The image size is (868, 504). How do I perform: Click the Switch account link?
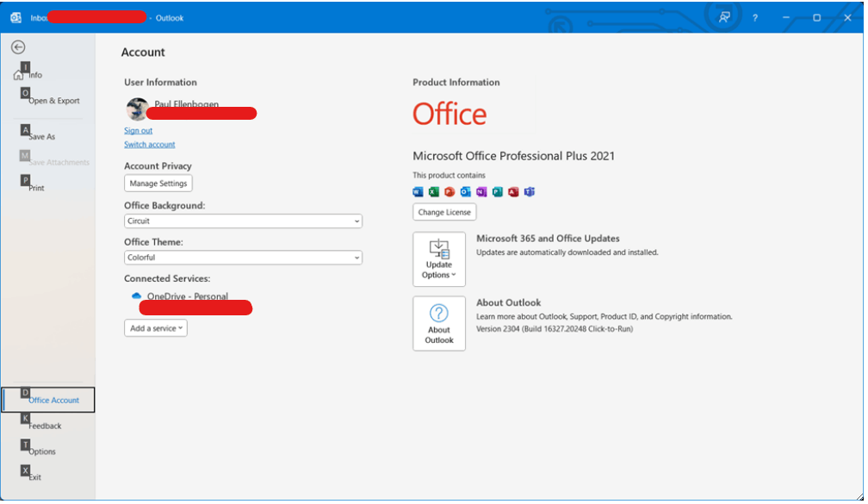click(150, 145)
